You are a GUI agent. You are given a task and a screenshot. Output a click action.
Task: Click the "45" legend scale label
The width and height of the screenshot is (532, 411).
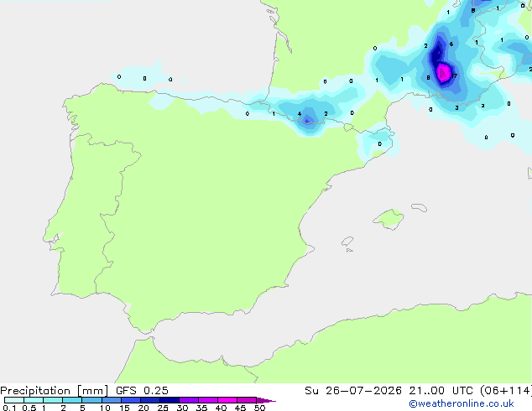pos(240,408)
